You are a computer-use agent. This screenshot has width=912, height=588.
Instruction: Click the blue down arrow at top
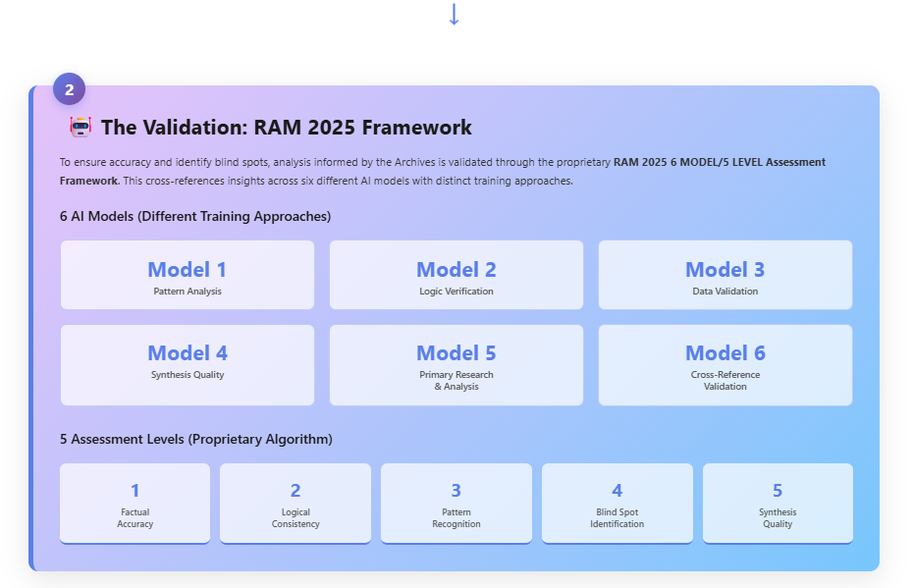click(x=454, y=15)
